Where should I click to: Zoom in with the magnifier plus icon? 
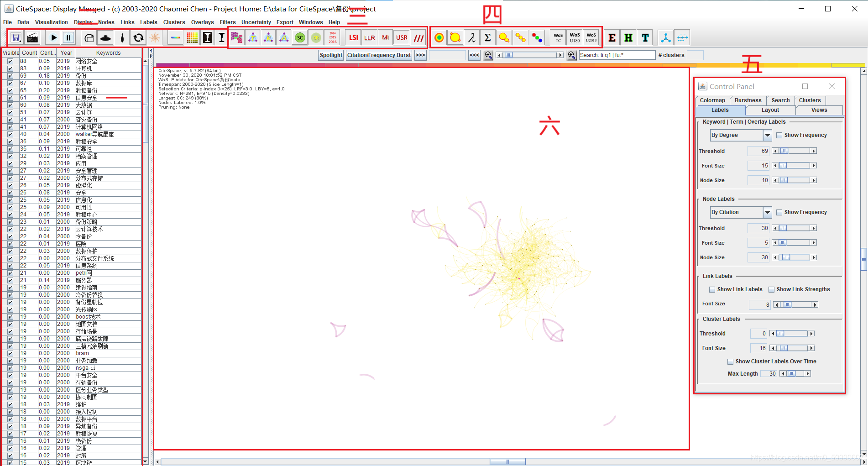pos(571,55)
